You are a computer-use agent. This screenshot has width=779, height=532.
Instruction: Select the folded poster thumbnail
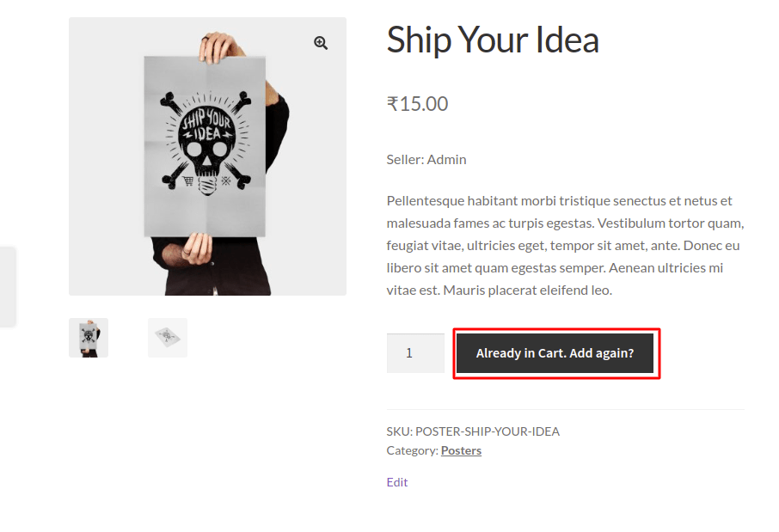tap(167, 337)
